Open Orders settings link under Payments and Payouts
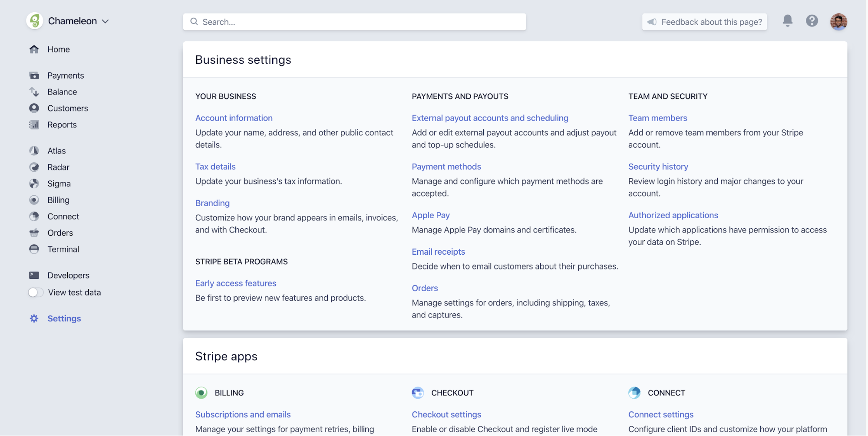The height and width of the screenshot is (436, 868). point(425,288)
